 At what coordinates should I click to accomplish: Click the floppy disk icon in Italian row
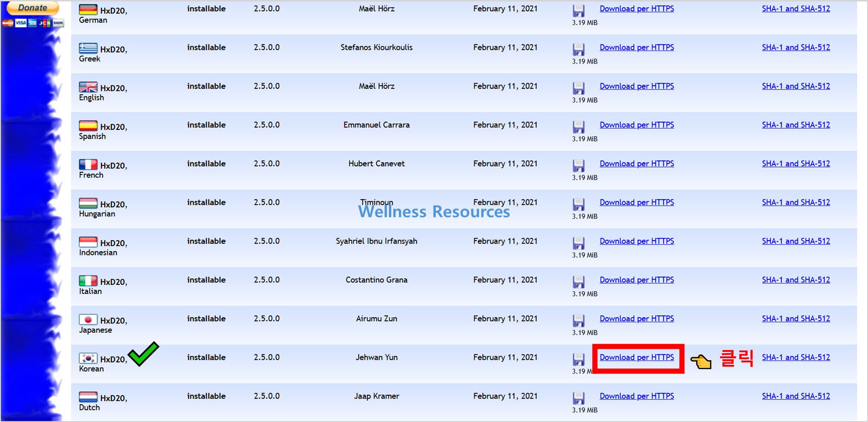(579, 282)
